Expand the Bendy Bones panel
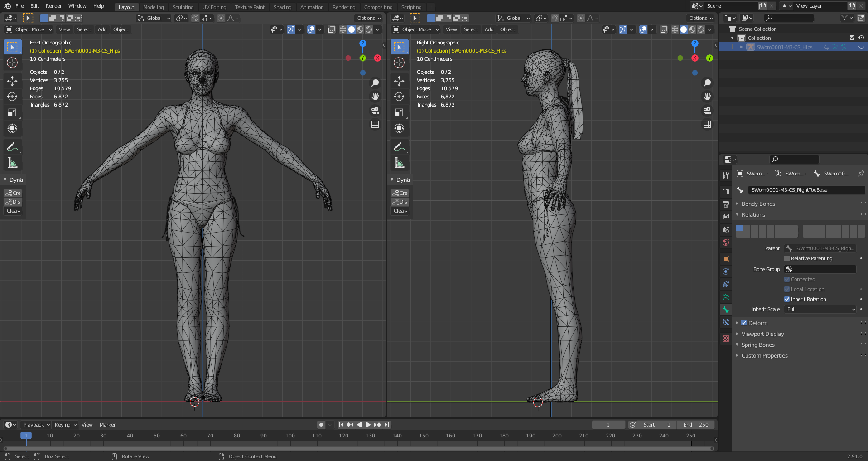The width and height of the screenshot is (868, 461). 758,204
